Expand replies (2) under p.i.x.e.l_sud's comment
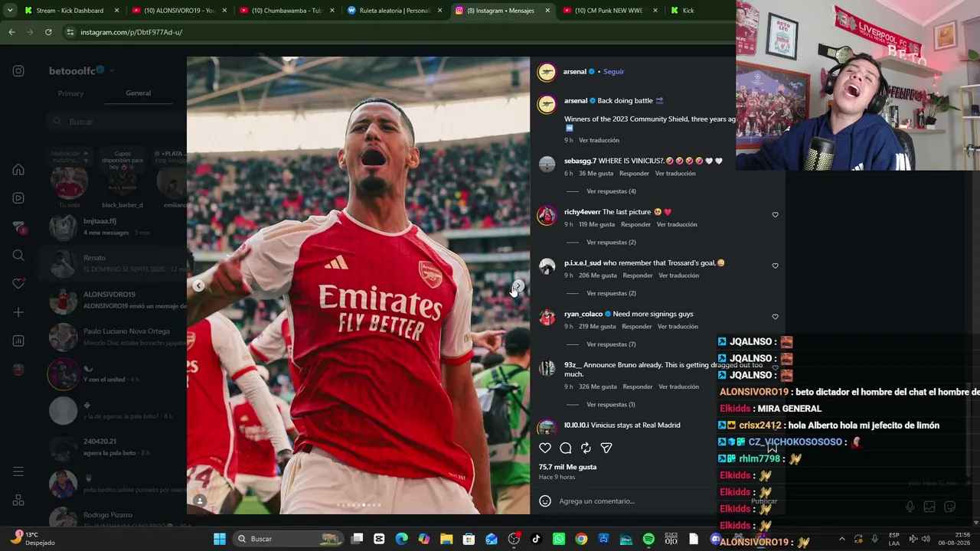980x551 pixels. point(611,293)
